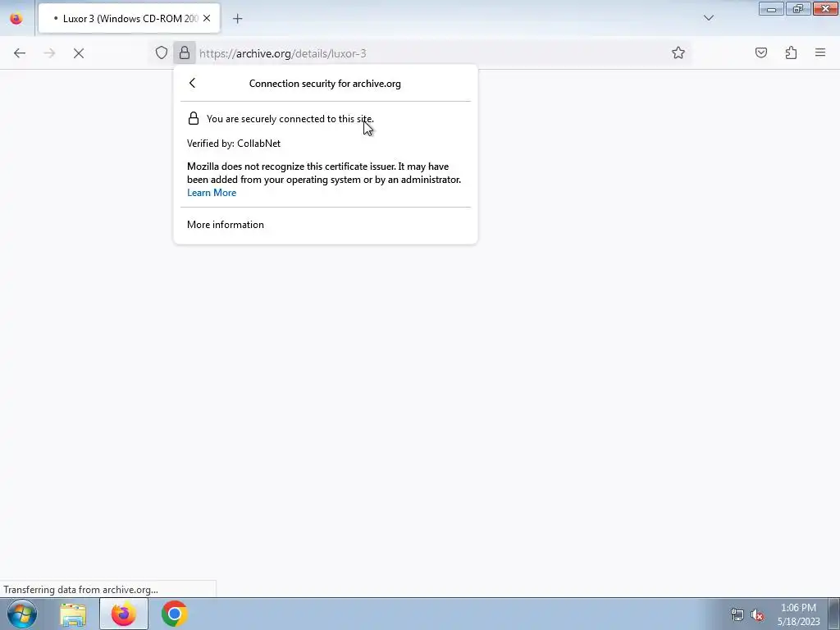
Task: Click the 'Transferring data from archive.org...' status
Action: (x=81, y=590)
